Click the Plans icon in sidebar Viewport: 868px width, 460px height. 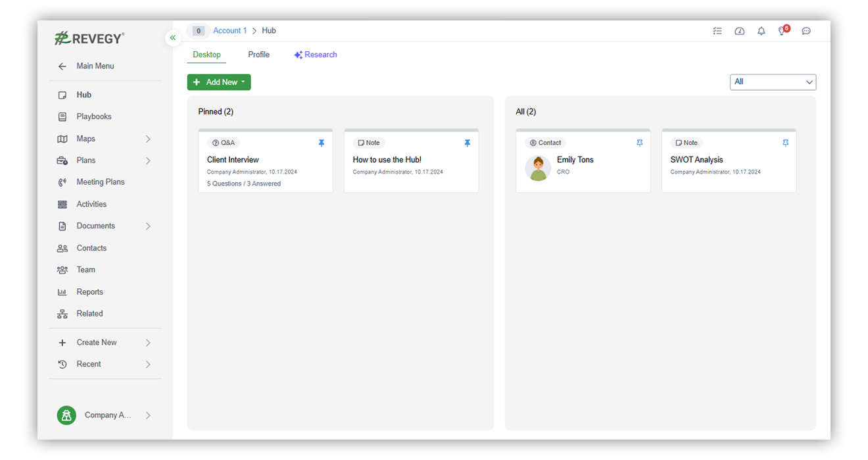[62, 161]
